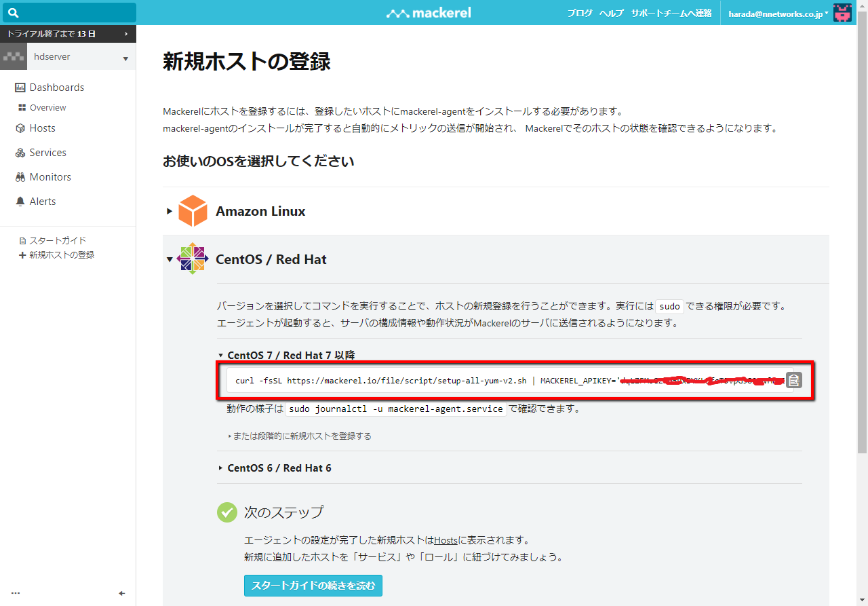Click the CentOS colorful logo icon

pos(193,259)
